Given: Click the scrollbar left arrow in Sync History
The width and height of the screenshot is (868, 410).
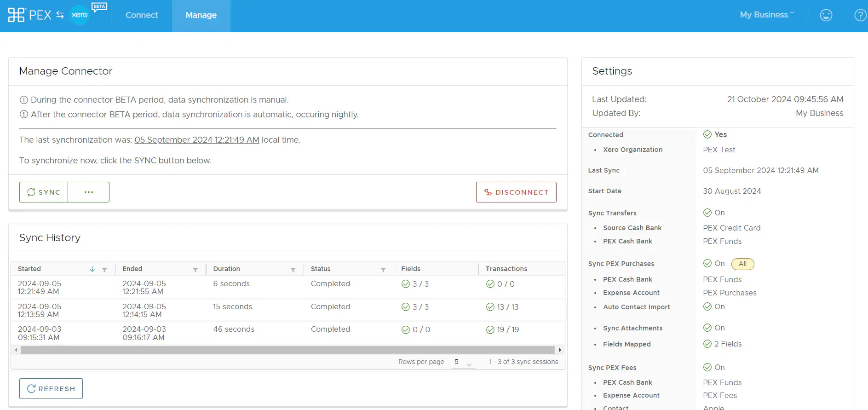Looking at the screenshot, I should (x=16, y=350).
